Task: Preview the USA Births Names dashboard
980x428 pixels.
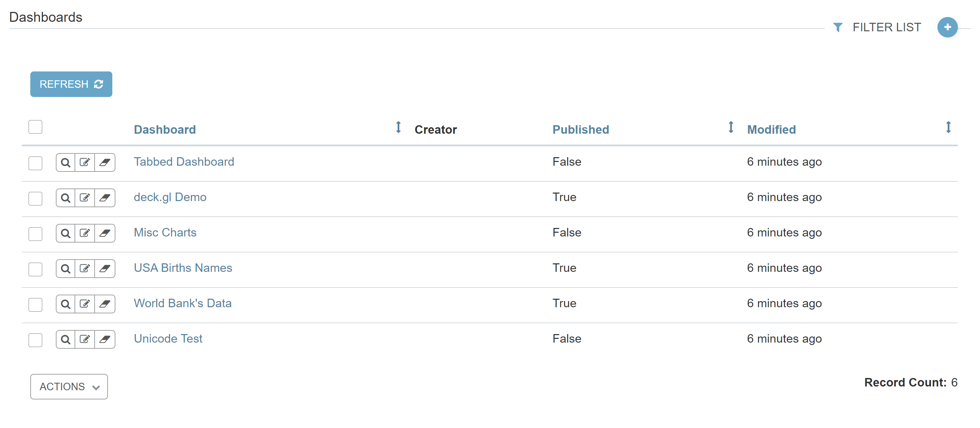Action: 65,269
